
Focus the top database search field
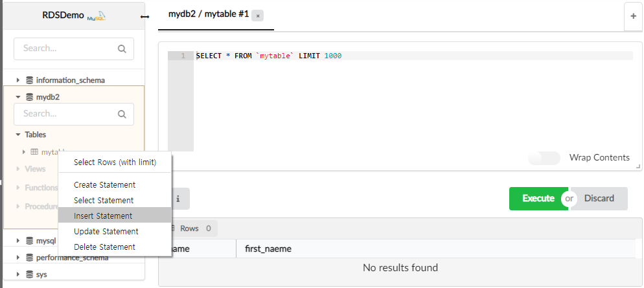74,49
